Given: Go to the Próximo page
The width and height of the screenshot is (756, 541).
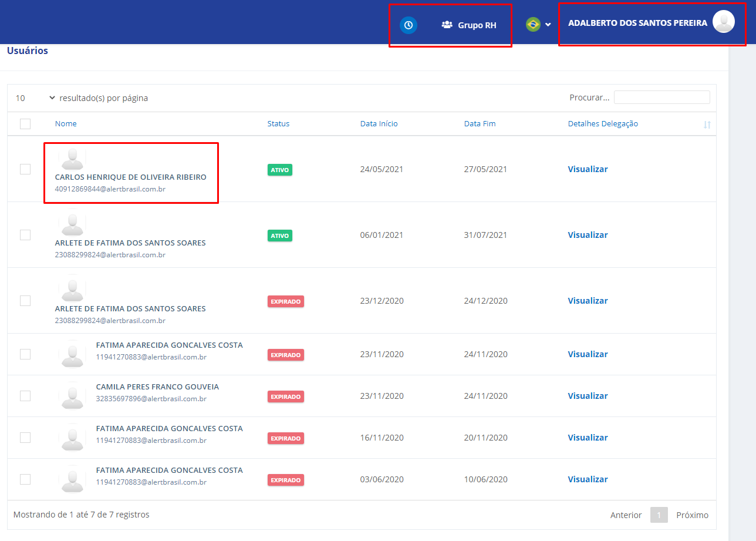Looking at the screenshot, I should point(692,515).
